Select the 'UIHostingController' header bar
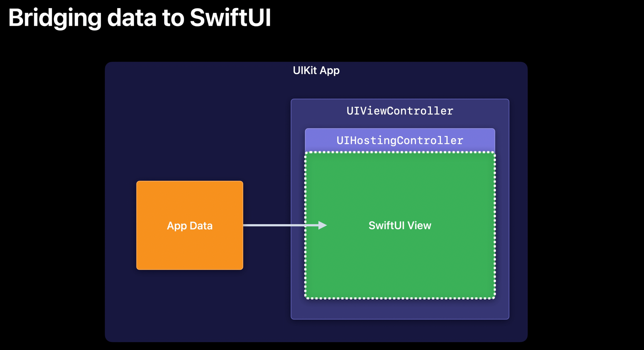This screenshot has height=350, width=644. [x=400, y=140]
